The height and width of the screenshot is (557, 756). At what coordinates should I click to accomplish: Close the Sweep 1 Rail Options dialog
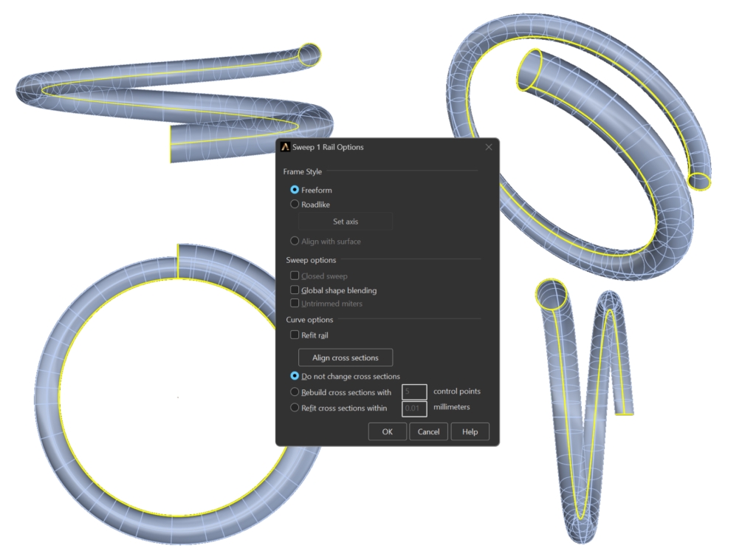[x=488, y=147]
